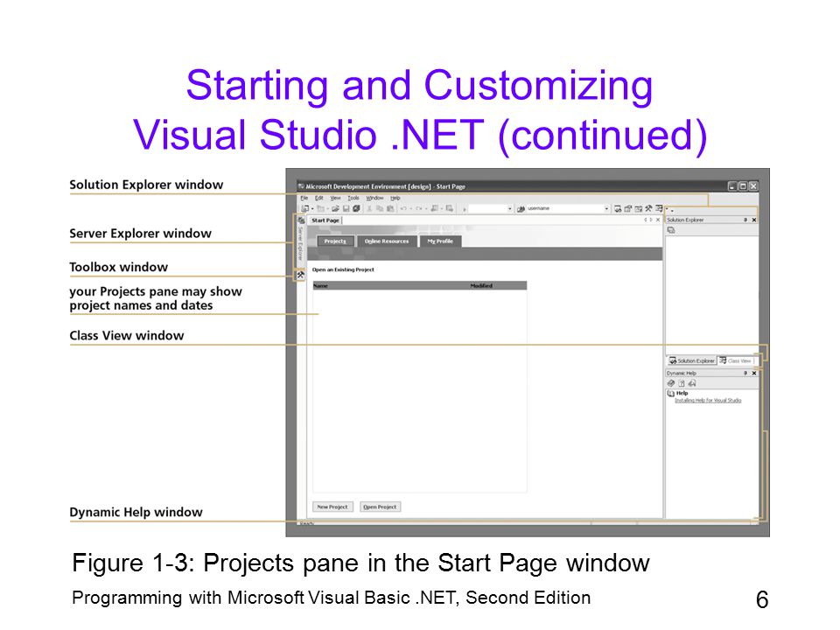Minimize the Microsoft Development Environment window

[x=732, y=185]
